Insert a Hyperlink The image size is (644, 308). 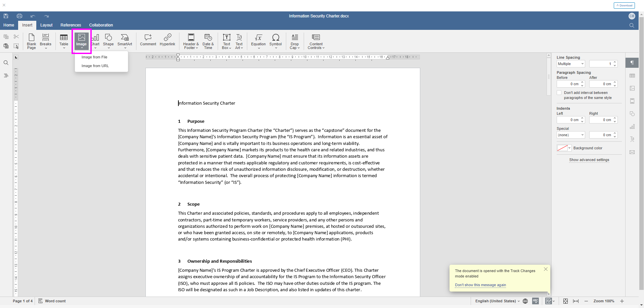pyautogui.click(x=167, y=40)
